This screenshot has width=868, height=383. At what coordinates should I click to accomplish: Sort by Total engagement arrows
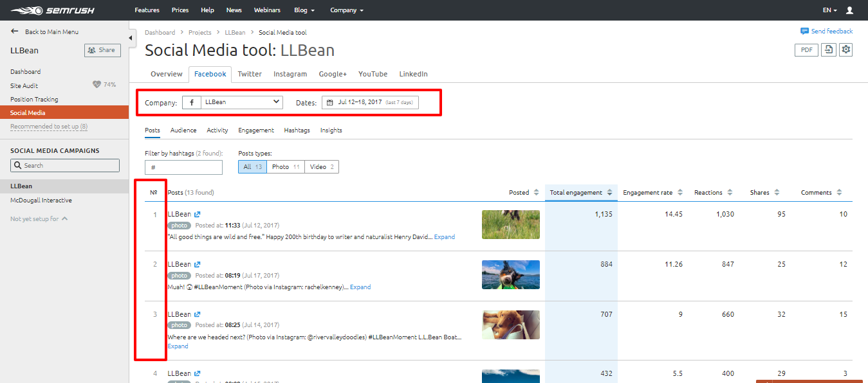[x=609, y=193]
